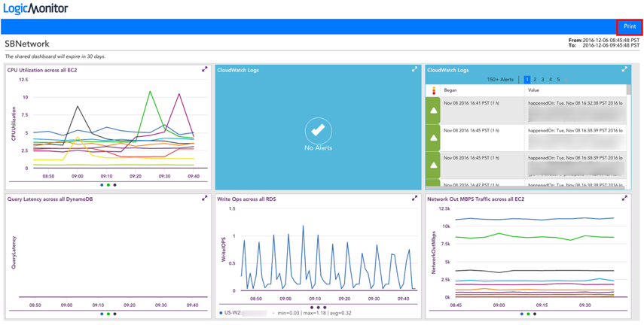Click the WriteIOPS axis label
644x325 pixels.
[x=224, y=251]
